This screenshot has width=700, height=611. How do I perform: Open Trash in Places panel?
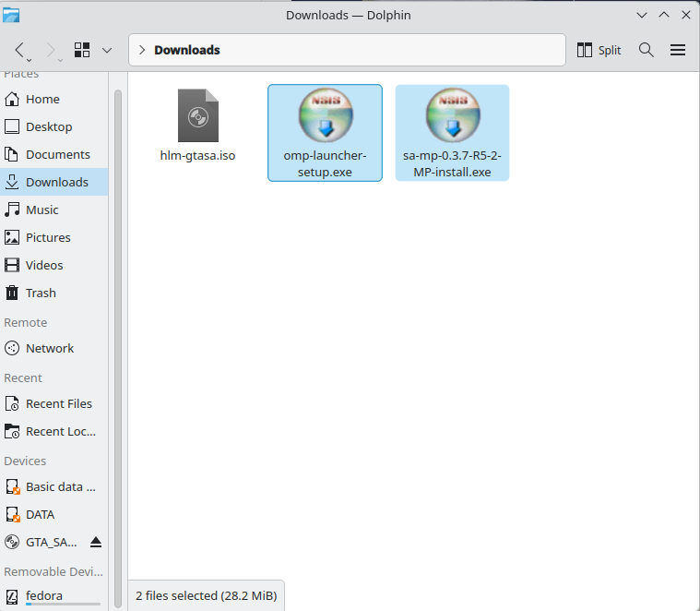pyautogui.click(x=54, y=293)
